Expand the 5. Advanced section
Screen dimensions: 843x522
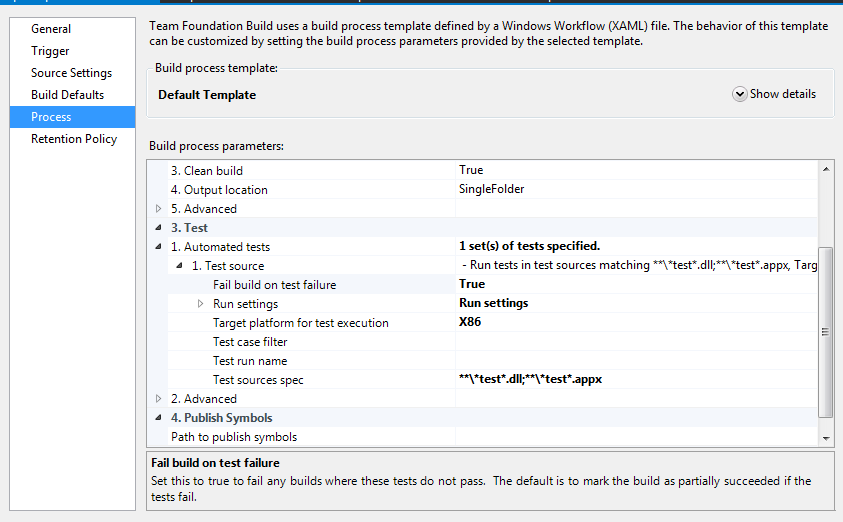click(158, 209)
